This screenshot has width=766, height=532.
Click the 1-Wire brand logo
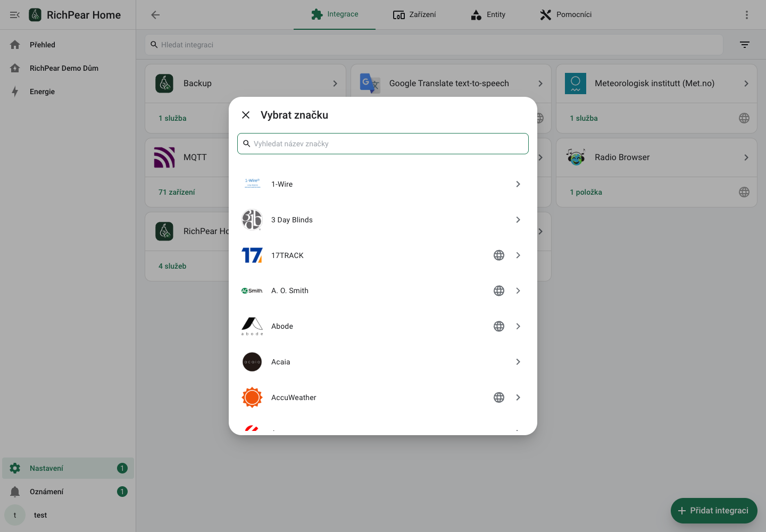(252, 184)
